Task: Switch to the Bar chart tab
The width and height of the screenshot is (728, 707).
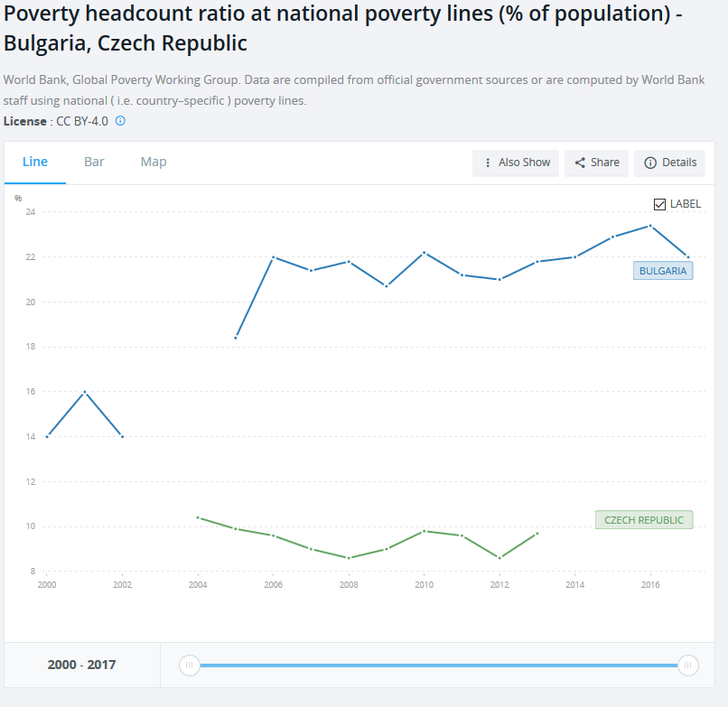Action: click(x=94, y=162)
